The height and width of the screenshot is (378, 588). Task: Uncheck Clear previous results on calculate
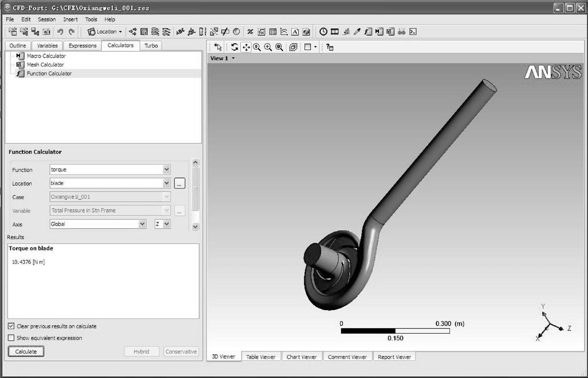point(11,326)
